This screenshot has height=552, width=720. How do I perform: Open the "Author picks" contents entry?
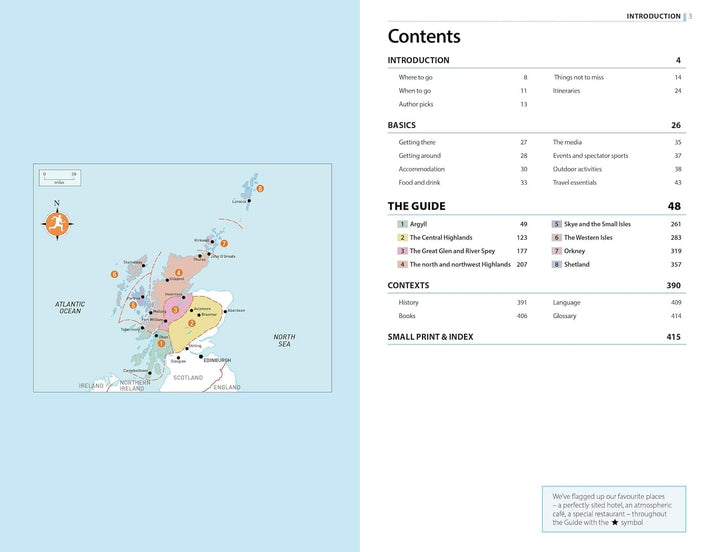click(x=416, y=104)
